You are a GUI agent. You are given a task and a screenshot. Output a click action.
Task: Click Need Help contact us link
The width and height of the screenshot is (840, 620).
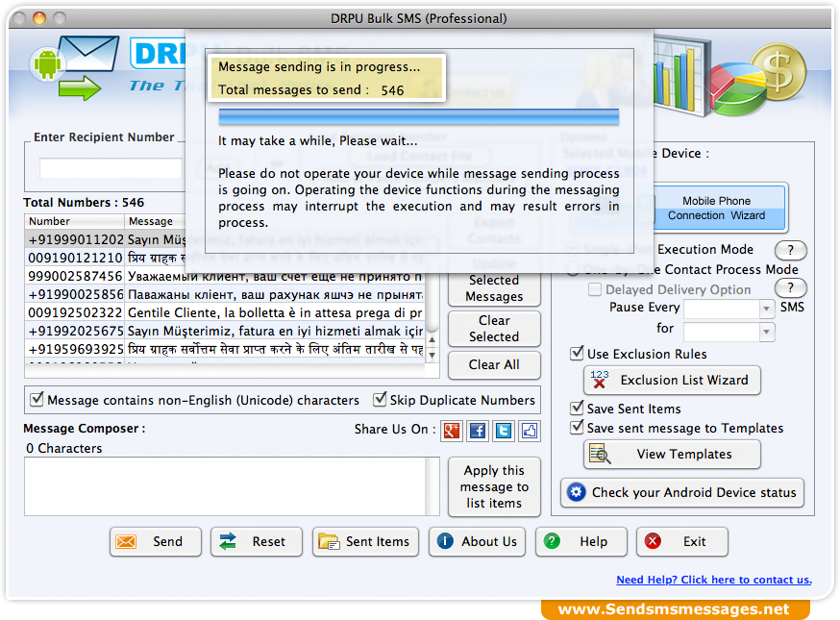[x=713, y=580]
